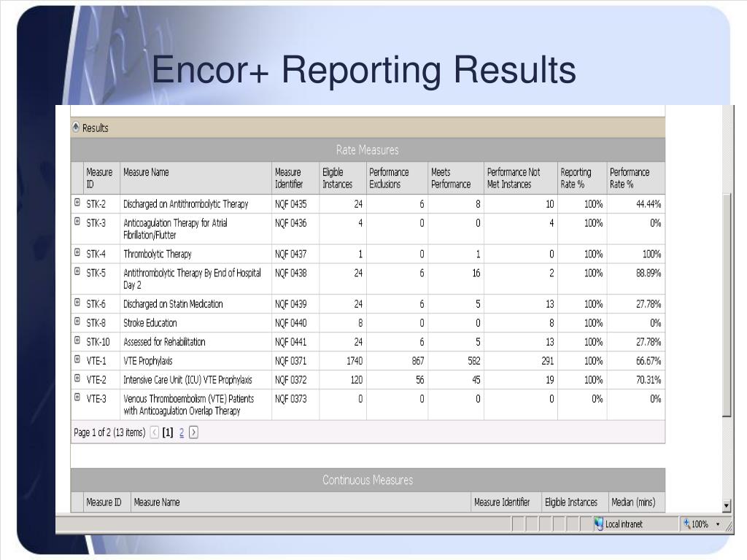The width and height of the screenshot is (747, 560).
Task: Select 'Discharged on Antithrombolytic Therapy' measure name
Action: point(186,204)
